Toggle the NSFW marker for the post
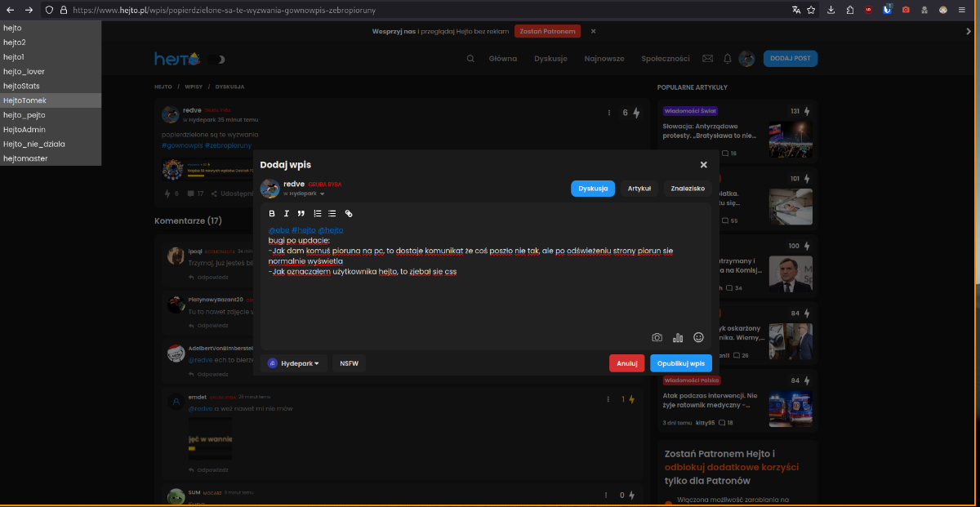Viewport: 980px width, 507px height. [x=349, y=363]
